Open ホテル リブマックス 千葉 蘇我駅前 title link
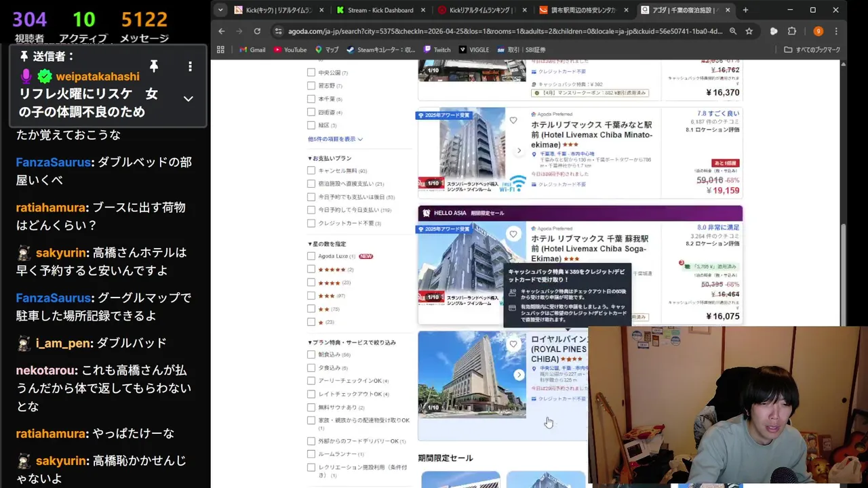The height and width of the screenshot is (488, 868). pos(590,249)
